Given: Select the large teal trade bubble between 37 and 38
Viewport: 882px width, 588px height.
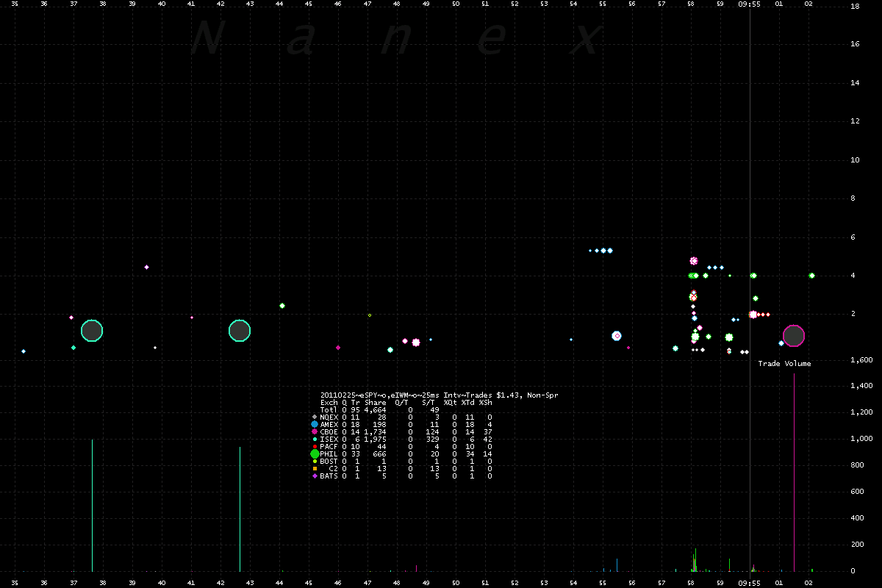Looking at the screenshot, I should click(92, 331).
